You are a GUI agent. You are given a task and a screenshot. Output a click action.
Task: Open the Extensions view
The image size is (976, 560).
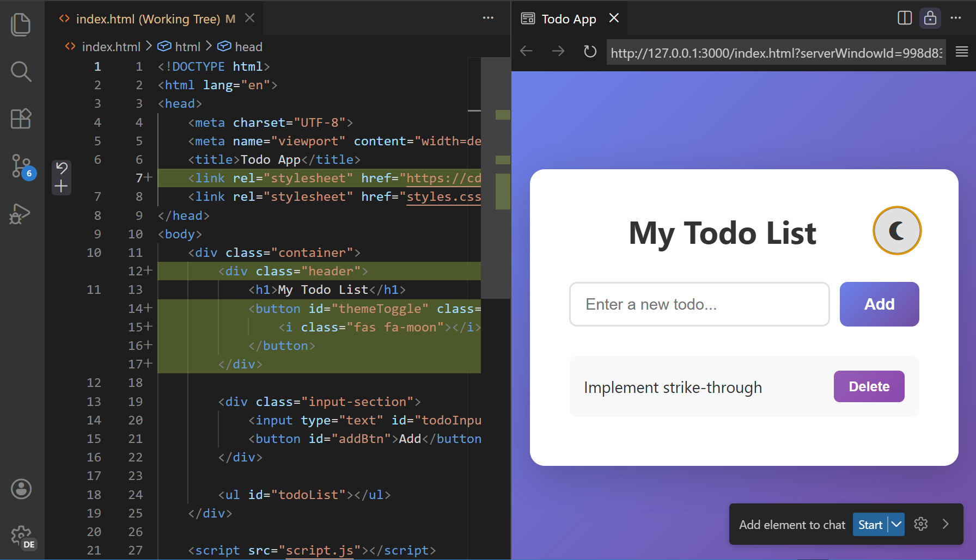coord(21,119)
